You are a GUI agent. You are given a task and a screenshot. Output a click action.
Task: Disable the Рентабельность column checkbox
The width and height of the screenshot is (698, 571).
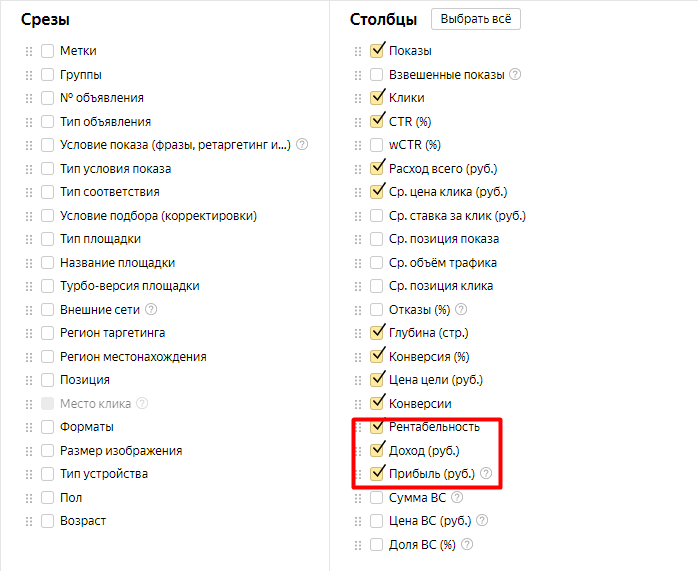point(377,426)
